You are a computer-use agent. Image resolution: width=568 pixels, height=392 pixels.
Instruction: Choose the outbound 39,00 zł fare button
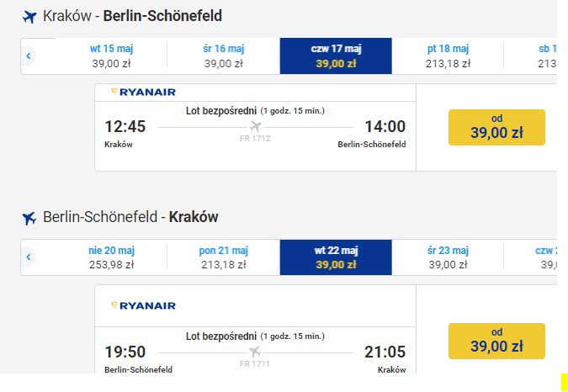[496, 127]
